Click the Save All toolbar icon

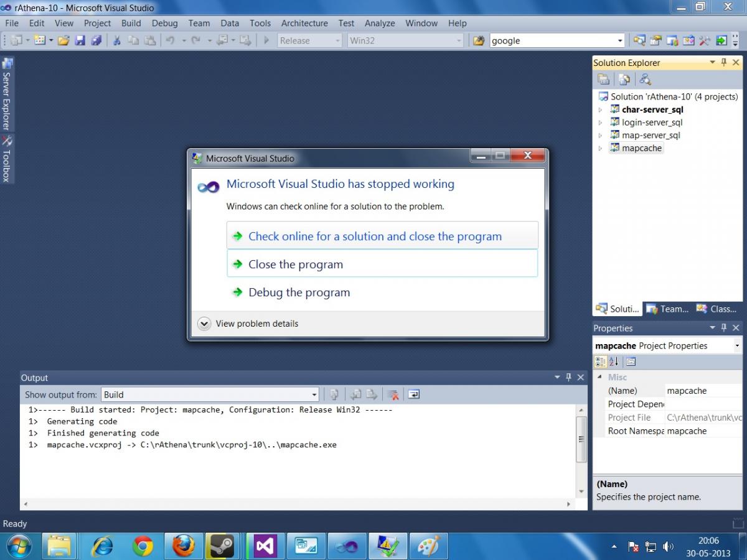coord(96,40)
